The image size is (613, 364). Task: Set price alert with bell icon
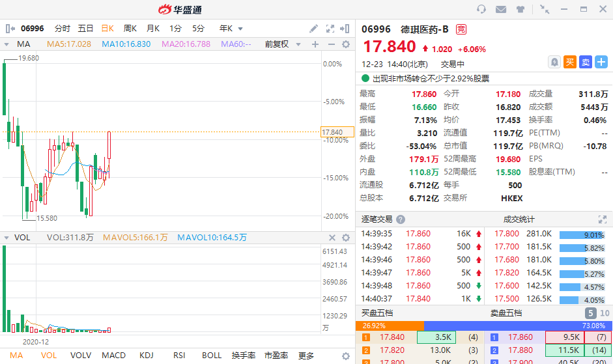[x=554, y=62]
